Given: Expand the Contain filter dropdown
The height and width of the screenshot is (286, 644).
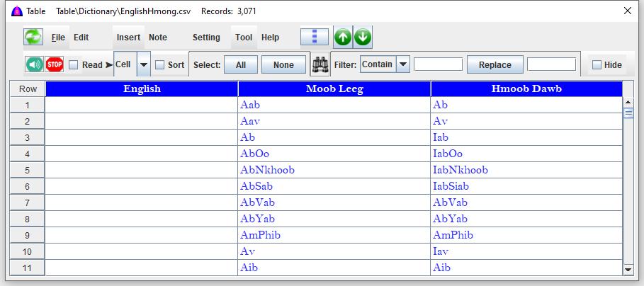Looking at the screenshot, I should click(x=403, y=64).
